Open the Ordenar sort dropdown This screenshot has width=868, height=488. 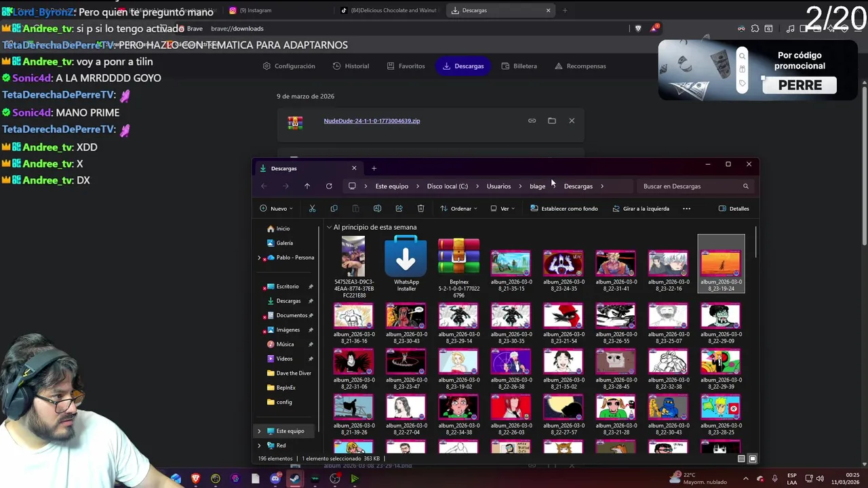tap(458, 209)
